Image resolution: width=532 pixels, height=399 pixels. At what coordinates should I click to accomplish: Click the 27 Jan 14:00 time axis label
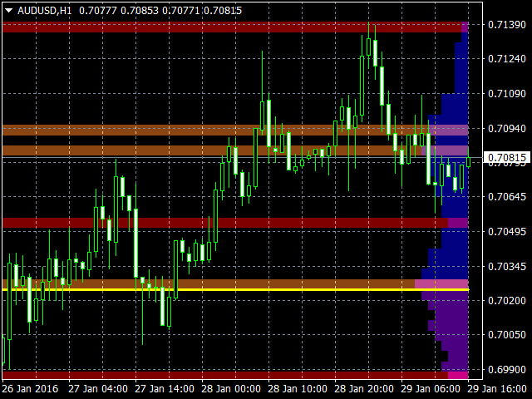165,389
